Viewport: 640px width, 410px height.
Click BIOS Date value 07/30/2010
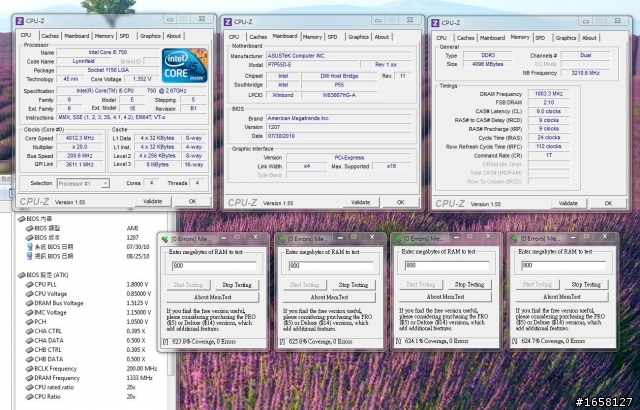point(338,136)
